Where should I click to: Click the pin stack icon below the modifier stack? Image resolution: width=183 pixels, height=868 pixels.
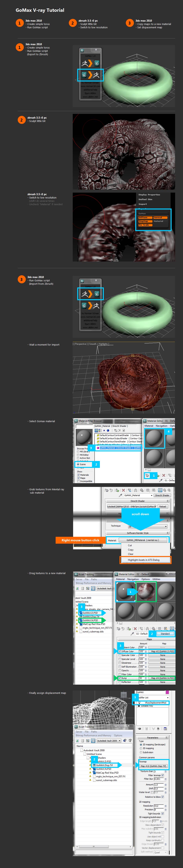click(140, 728)
